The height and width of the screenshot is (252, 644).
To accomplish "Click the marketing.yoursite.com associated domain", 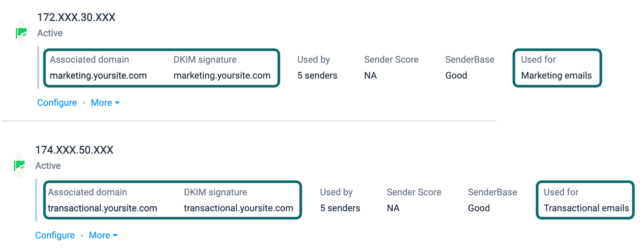I will 98,76.
